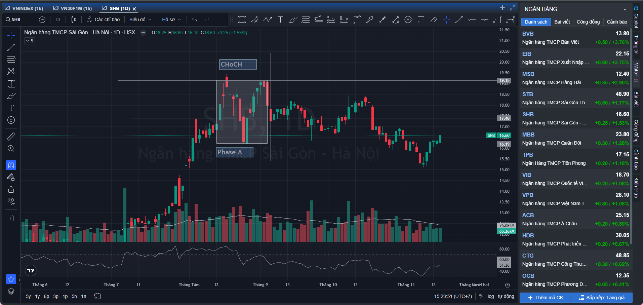Toggle hide all drawings eye icon
644x305 pixels.
11,201
